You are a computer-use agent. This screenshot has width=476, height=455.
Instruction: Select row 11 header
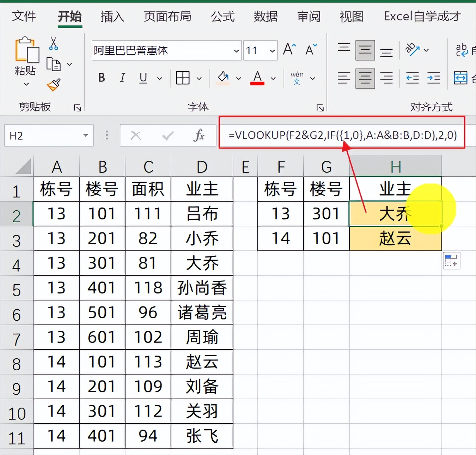pos(17,436)
